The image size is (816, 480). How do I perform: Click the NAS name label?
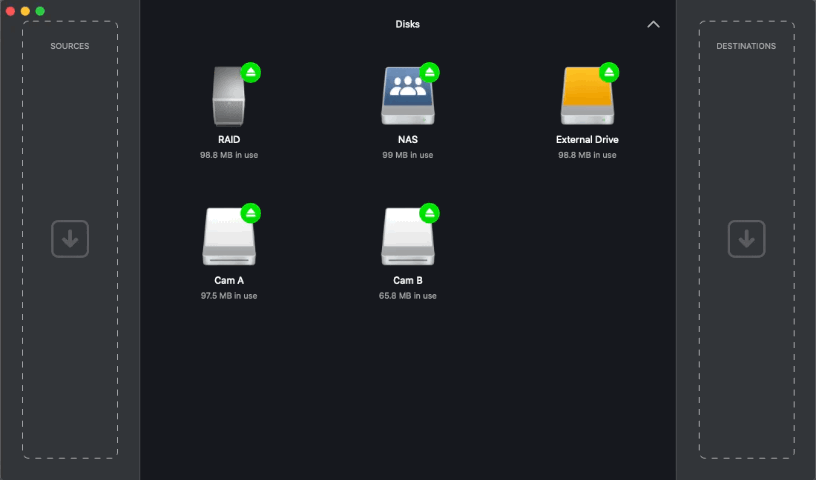pyautogui.click(x=407, y=140)
